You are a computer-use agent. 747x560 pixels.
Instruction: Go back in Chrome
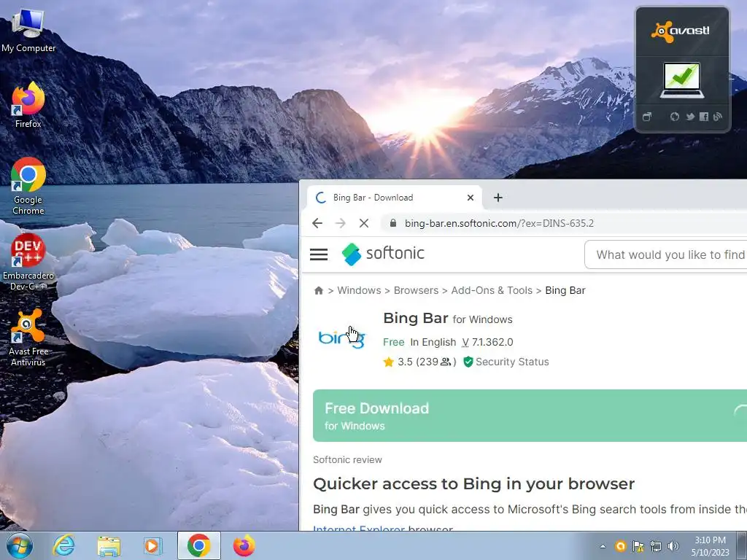(317, 223)
